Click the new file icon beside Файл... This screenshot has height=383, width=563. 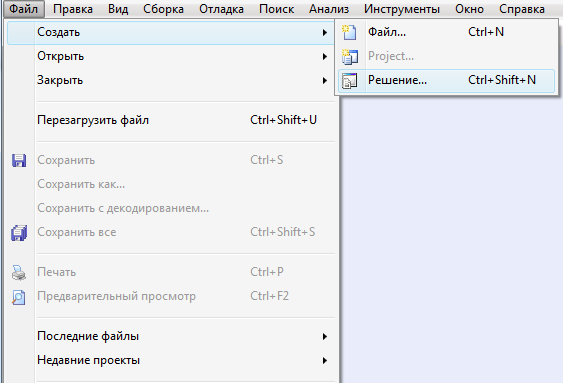click(x=349, y=32)
